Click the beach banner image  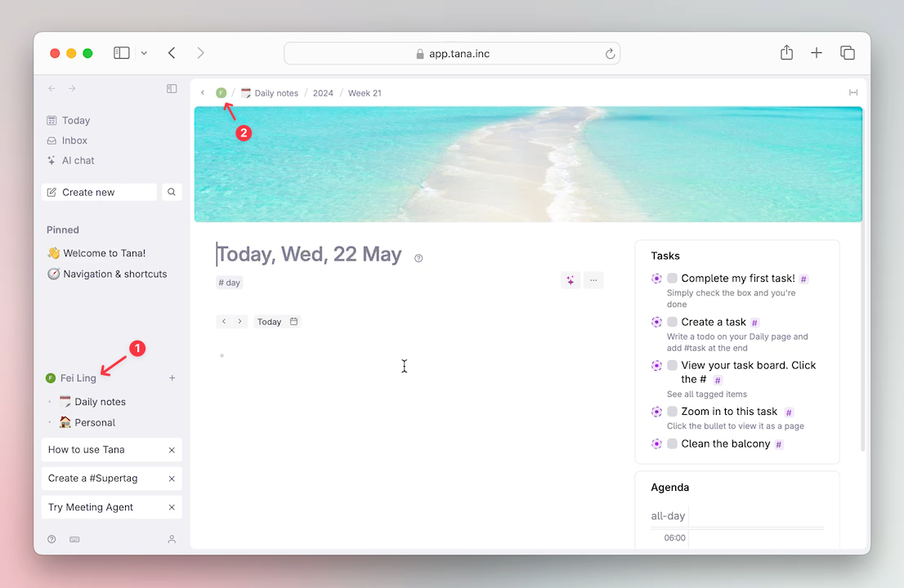tap(528, 164)
